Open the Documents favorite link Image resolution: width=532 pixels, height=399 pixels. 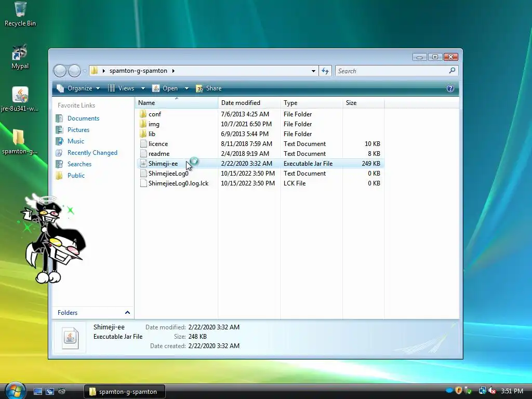[x=83, y=118]
